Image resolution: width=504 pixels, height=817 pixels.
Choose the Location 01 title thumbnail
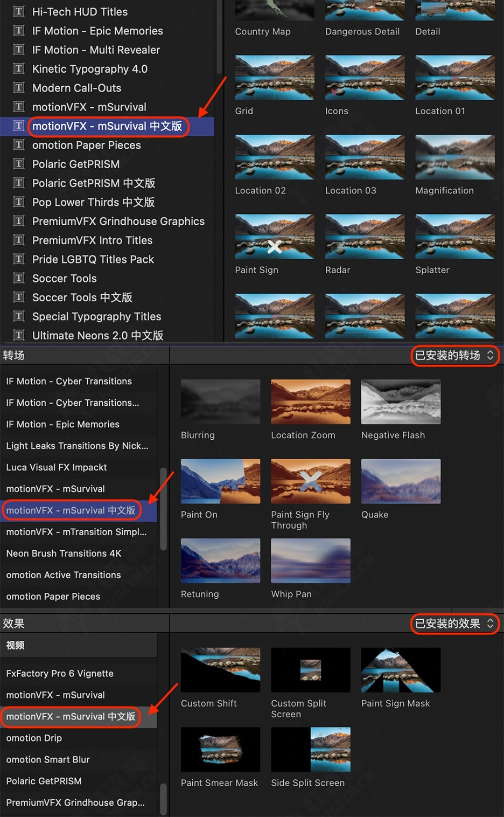tap(455, 78)
